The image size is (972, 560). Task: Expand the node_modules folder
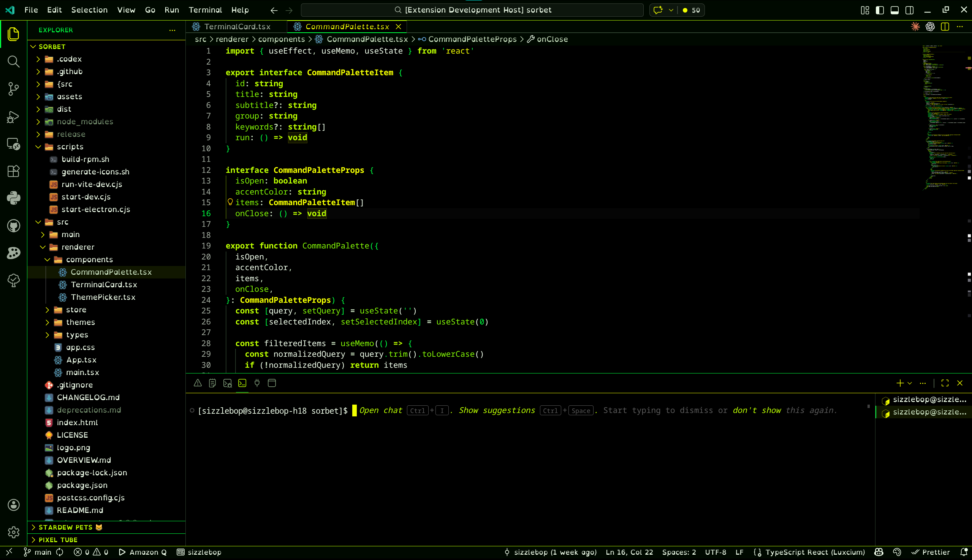pos(85,122)
